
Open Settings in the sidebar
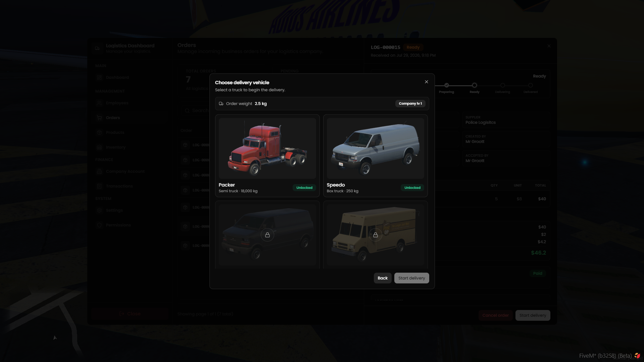point(130,210)
